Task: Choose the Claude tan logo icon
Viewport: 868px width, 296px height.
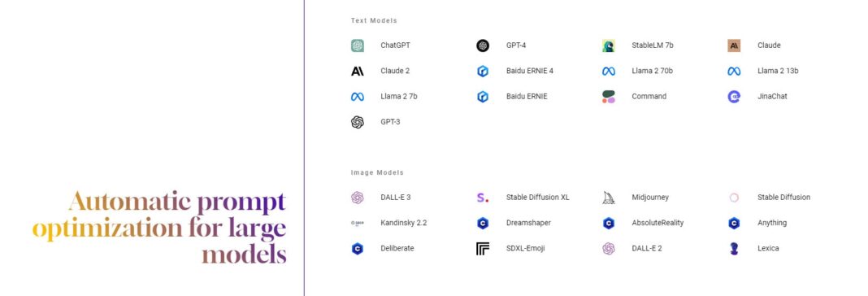Action: (x=734, y=46)
